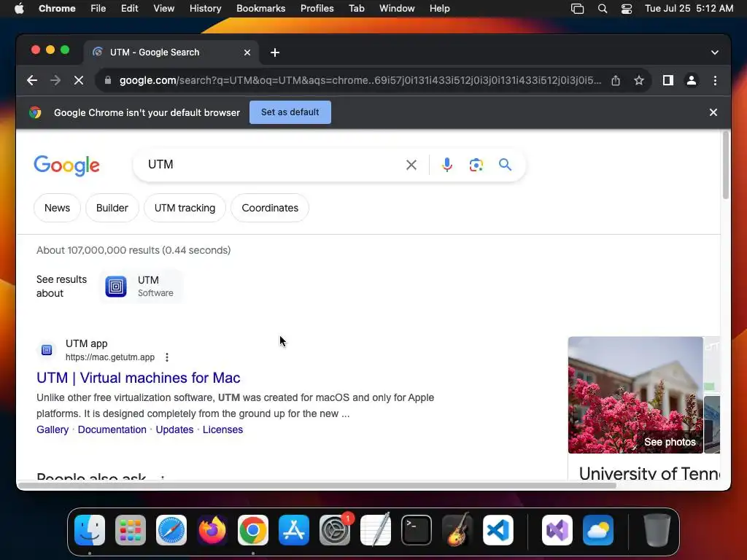Screen dimensions: 747x560
Task: Stop loading the page
Action: 79,80
